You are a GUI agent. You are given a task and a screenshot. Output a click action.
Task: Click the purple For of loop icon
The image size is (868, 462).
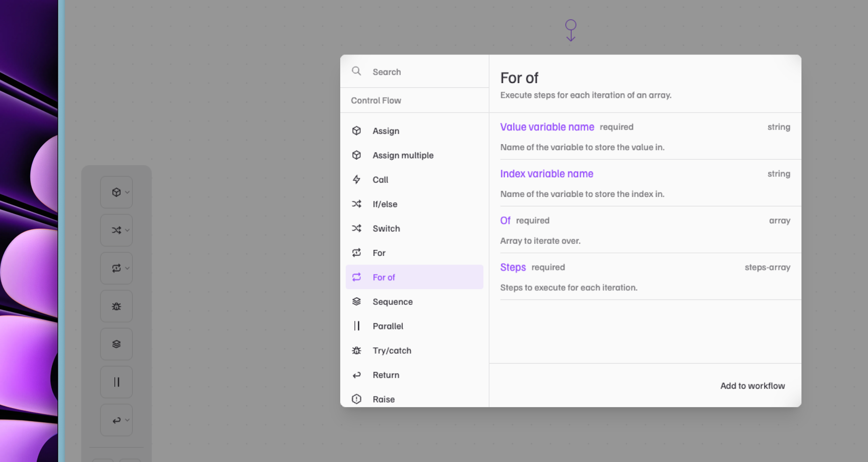pos(356,277)
